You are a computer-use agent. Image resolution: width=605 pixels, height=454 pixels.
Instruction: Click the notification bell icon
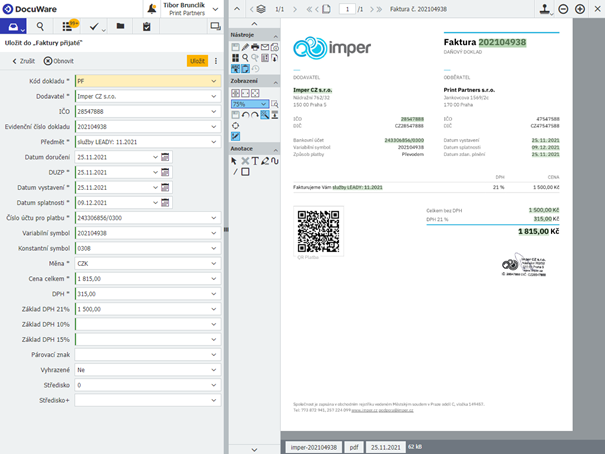(x=152, y=8)
